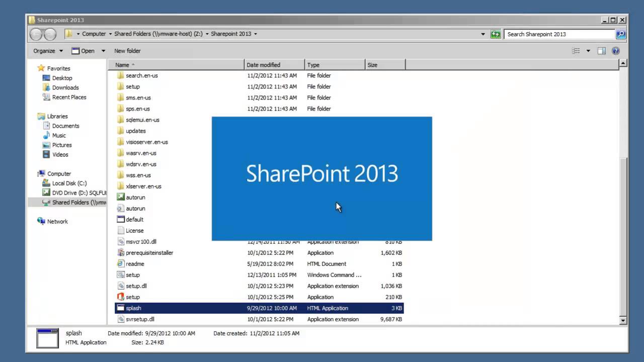Open address bar history dropdown

[x=483, y=34]
